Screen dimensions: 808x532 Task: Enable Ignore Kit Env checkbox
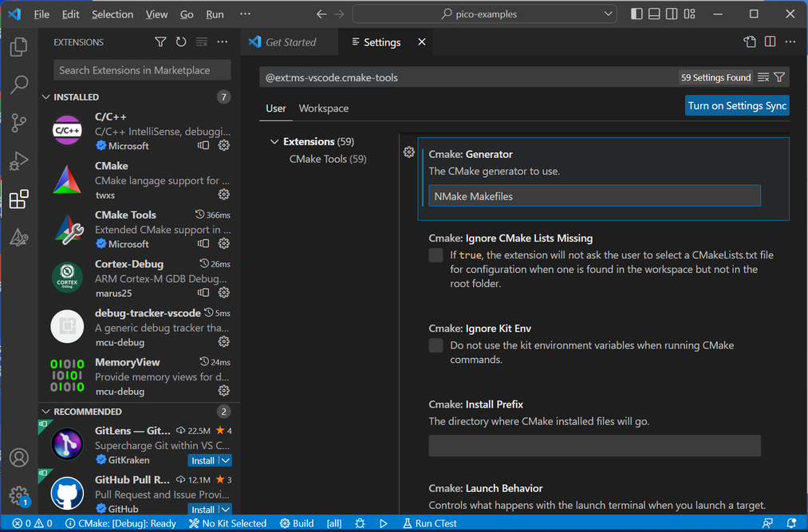[x=436, y=345]
